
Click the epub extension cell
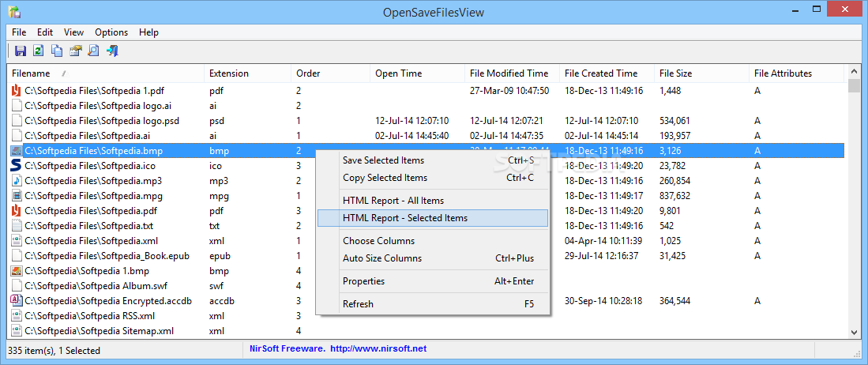[x=220, y=256]
